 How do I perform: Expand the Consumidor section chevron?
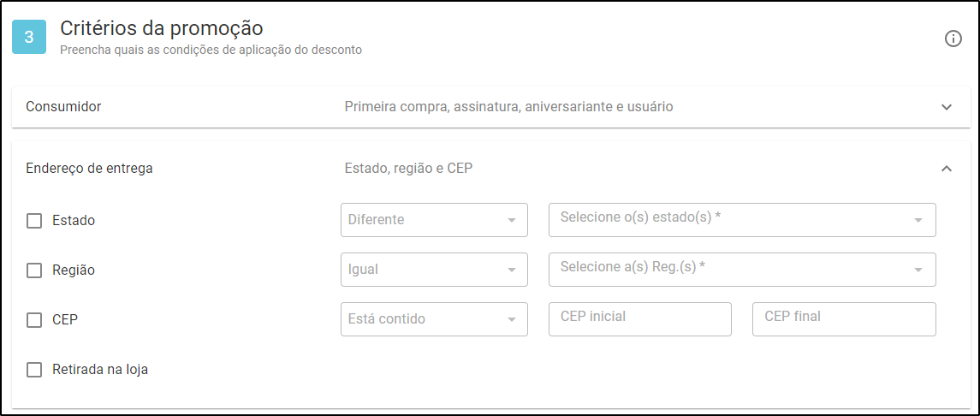pos(947,107)
